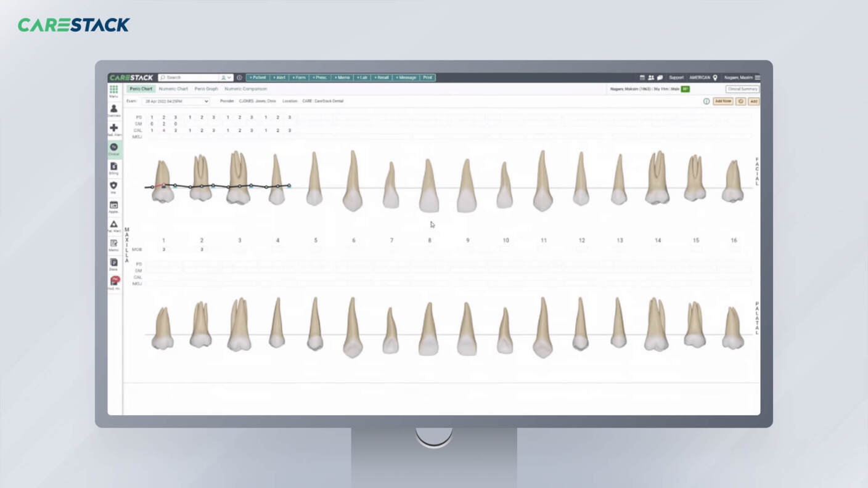Open Medical History icon with red badge

114,282
